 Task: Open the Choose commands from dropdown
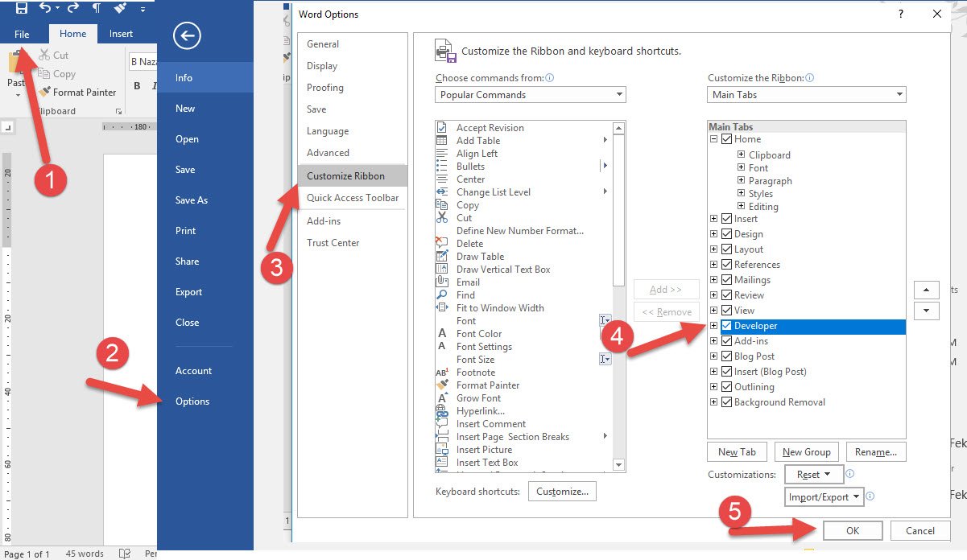531,95
